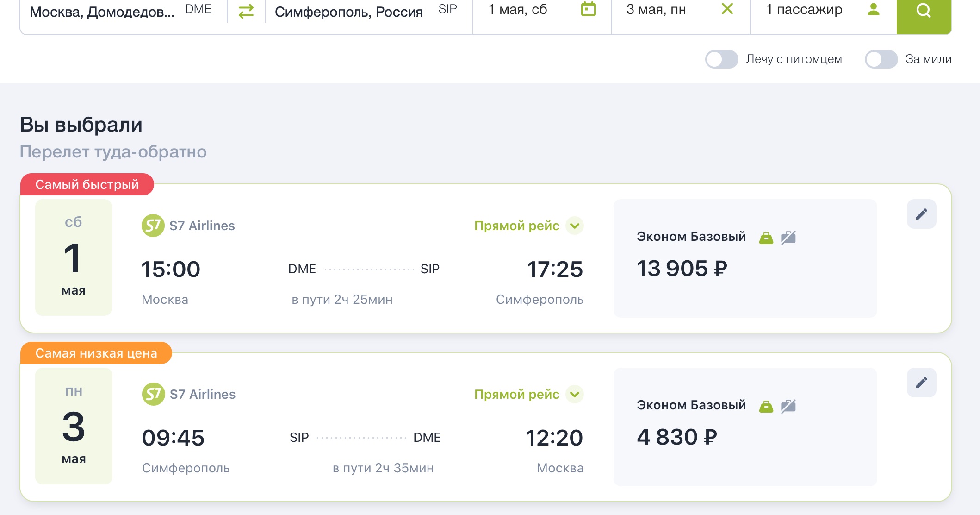The width and height of the screenshot is (980, 515).
Task: Click the passenger person icon
Action: [873, 9]
